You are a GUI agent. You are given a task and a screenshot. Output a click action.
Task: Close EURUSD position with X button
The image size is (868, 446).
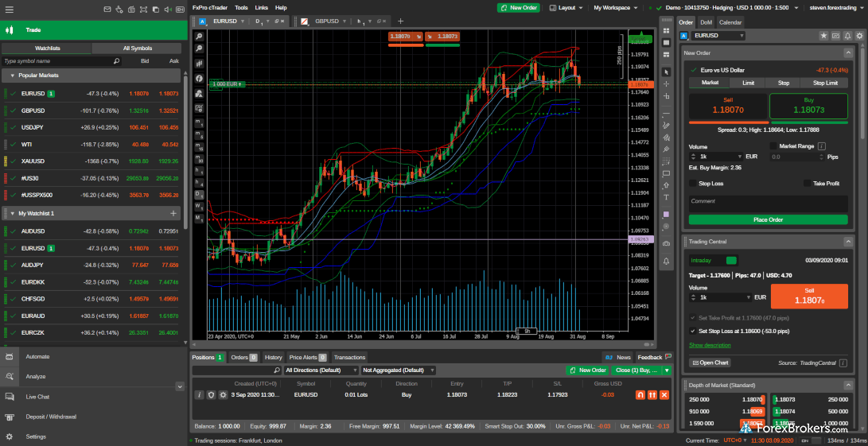(665, 395)
